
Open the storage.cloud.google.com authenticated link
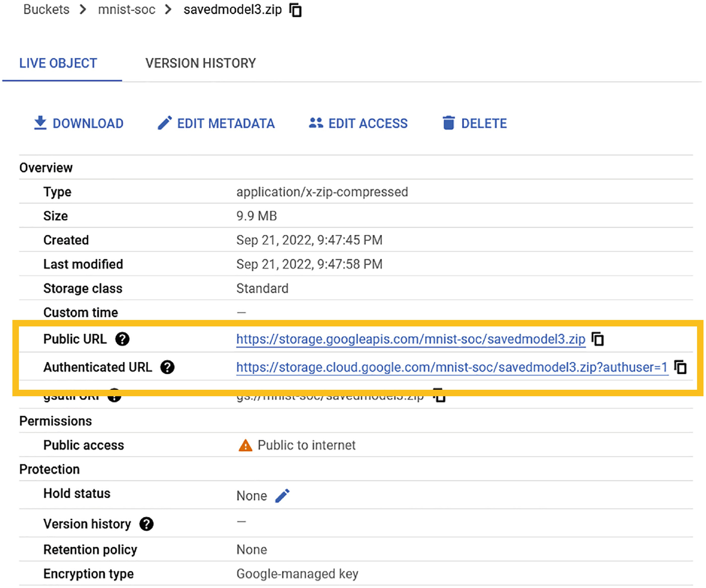451,367
